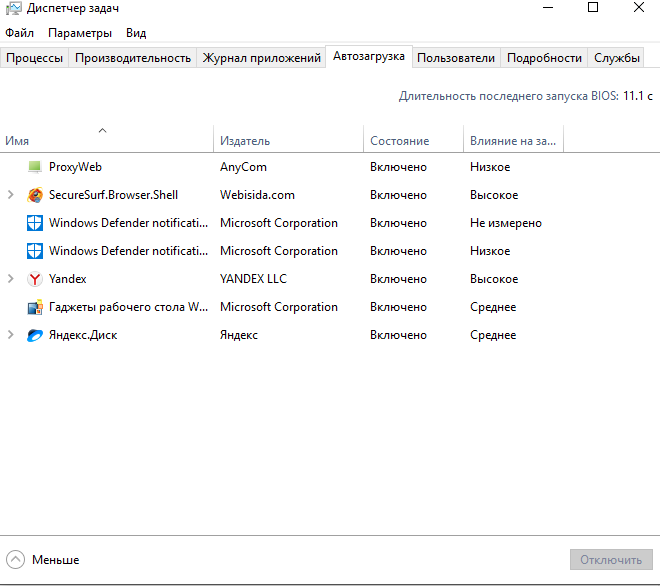
Task: Select the Яндекс.Диск entry name
Action: pyautogui.click(x=83, y=335)
